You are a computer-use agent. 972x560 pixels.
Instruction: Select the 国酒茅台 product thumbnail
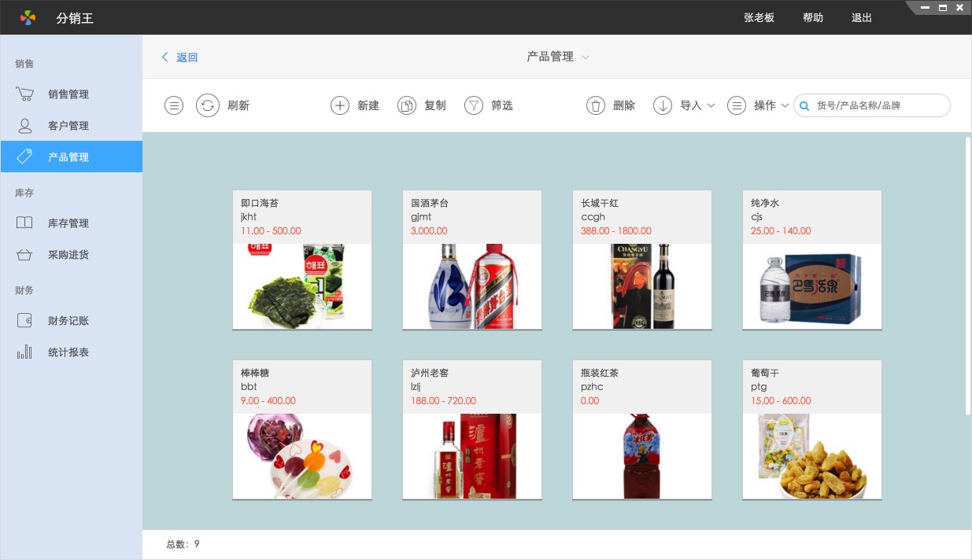(x=472, y=286)
